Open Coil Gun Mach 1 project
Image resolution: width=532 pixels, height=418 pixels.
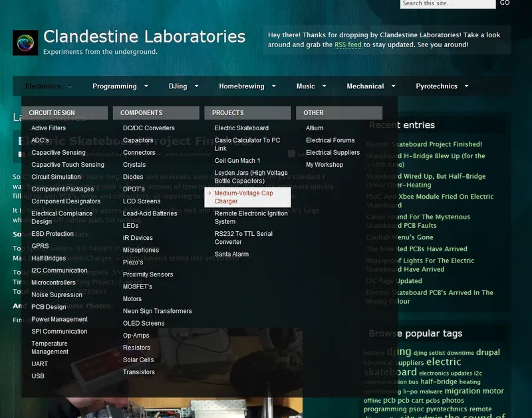237,161
